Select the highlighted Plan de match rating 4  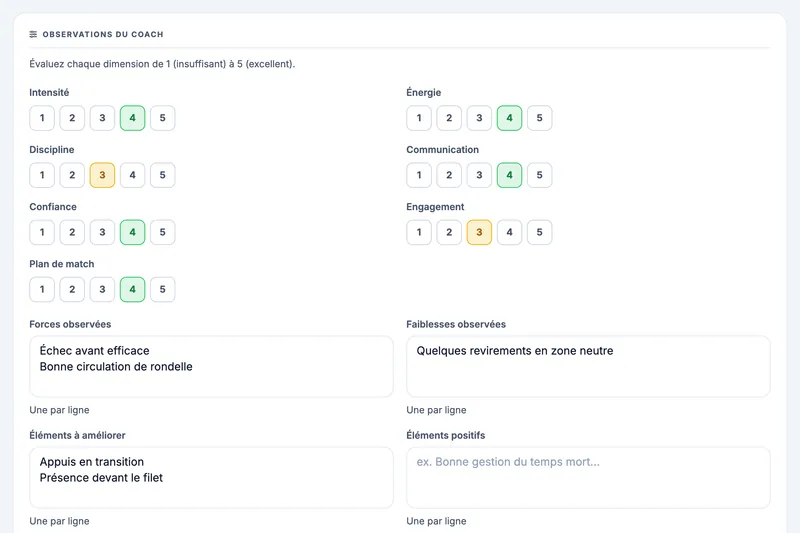tap(132, 289)
